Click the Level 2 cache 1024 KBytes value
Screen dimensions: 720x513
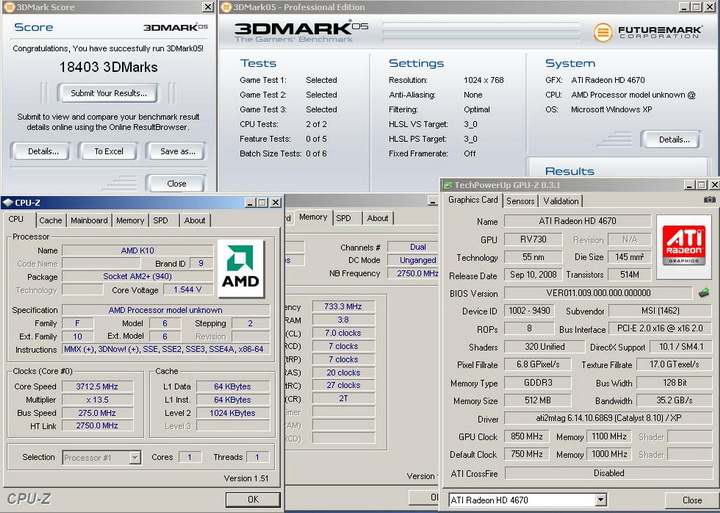pyautogui.click(x=233, y=413)
